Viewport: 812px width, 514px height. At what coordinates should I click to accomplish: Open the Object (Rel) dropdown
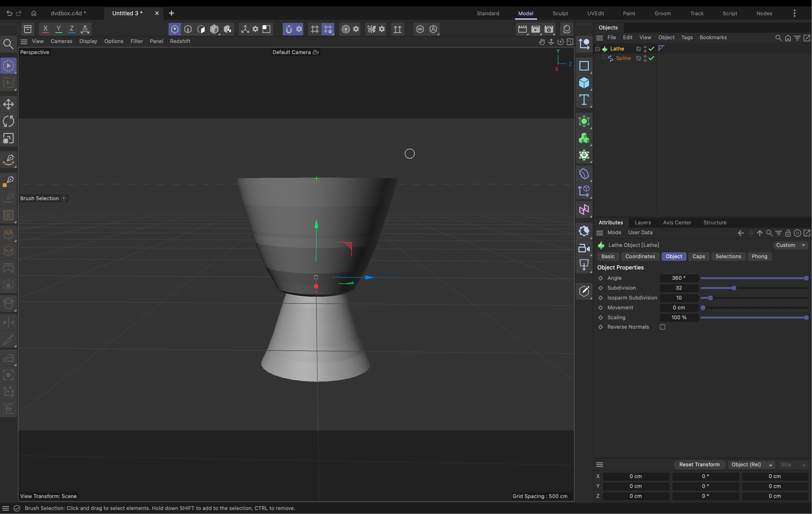[x=751, y=464]
